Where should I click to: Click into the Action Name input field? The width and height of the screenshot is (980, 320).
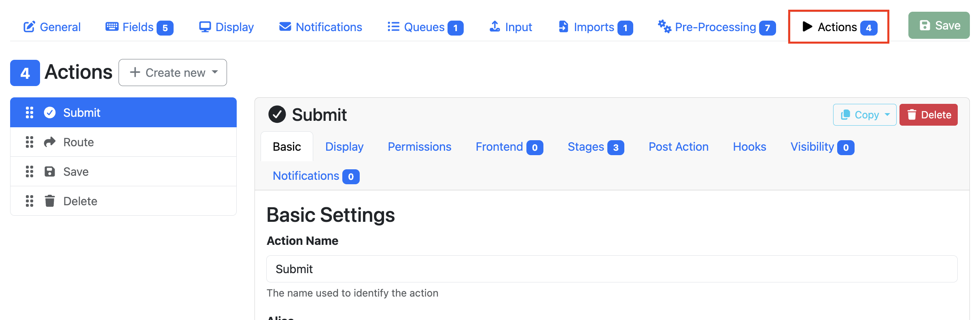pyautogui.click(x=612, y=269)
